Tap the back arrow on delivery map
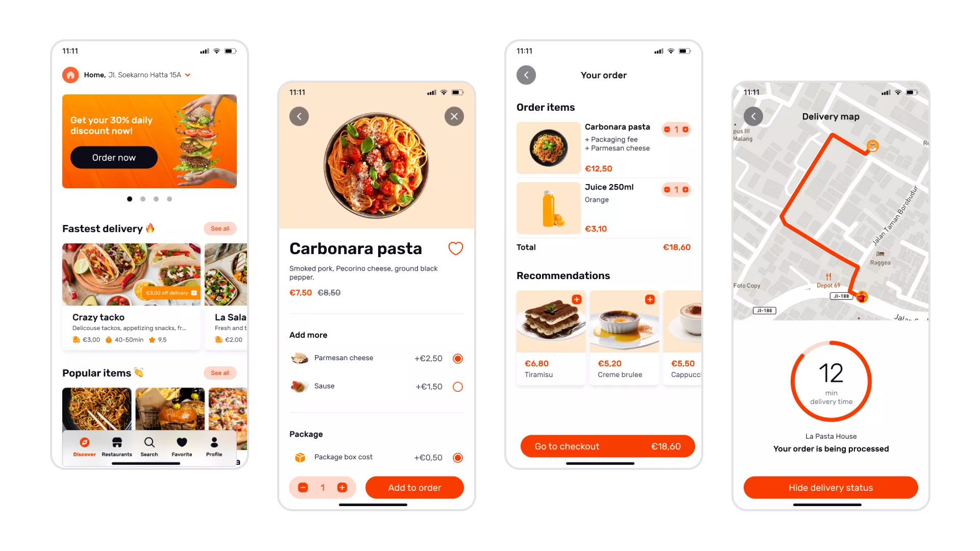 point(753,116)
